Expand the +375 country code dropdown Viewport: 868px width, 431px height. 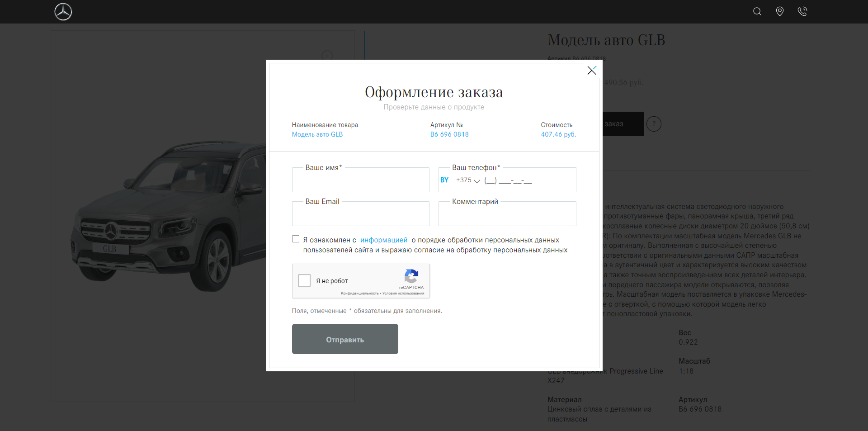(x=468, y=180)
